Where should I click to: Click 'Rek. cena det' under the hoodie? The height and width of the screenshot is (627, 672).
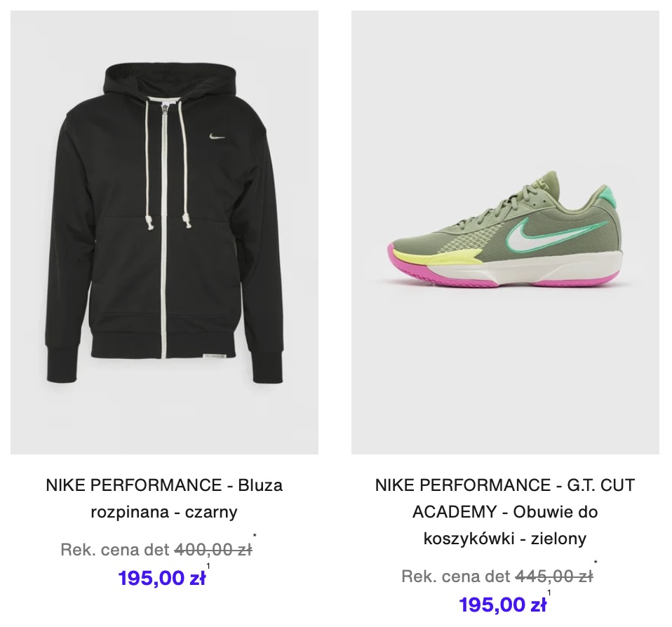115,549
